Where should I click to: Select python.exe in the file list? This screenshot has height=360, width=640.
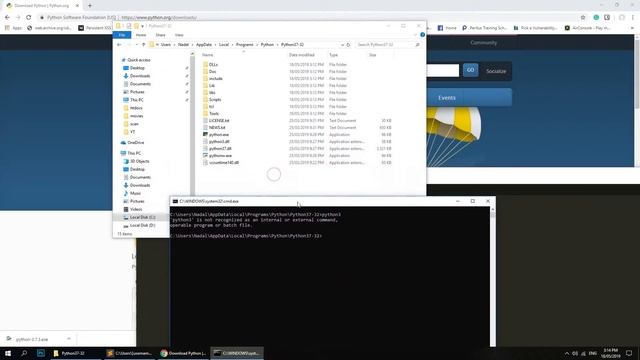(219, 134)
